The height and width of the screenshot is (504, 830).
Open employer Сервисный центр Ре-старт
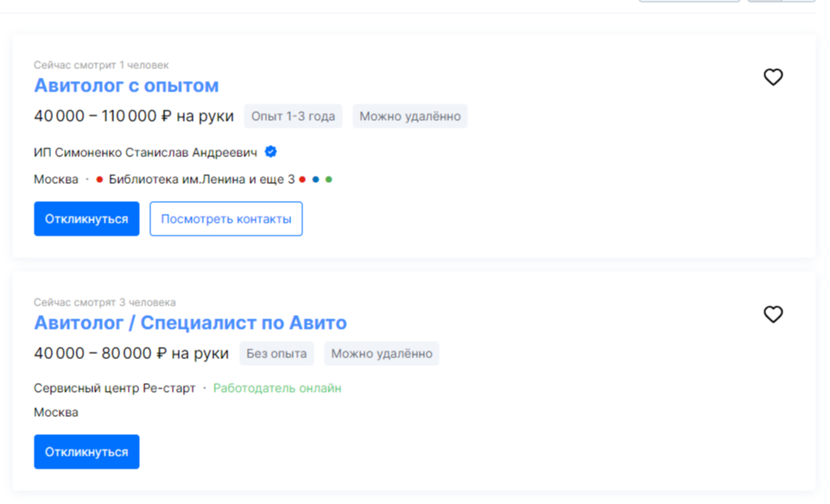[x=114, y=388]
